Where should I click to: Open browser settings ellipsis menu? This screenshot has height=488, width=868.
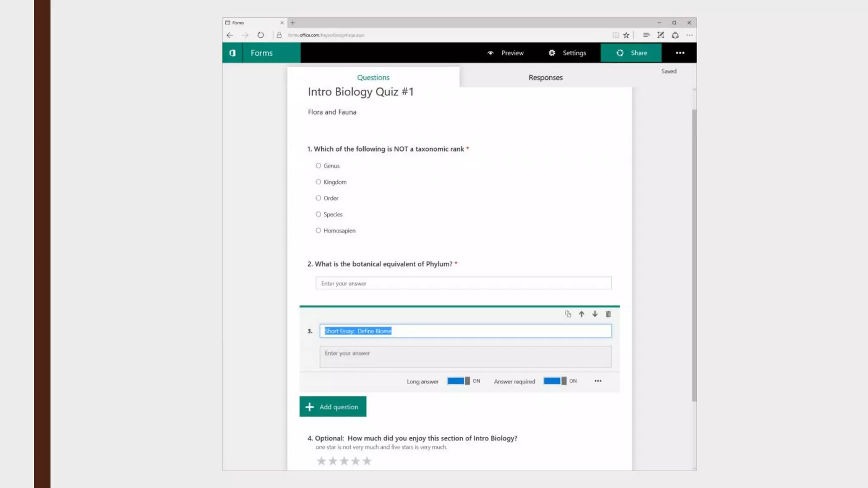coord(690,35)
